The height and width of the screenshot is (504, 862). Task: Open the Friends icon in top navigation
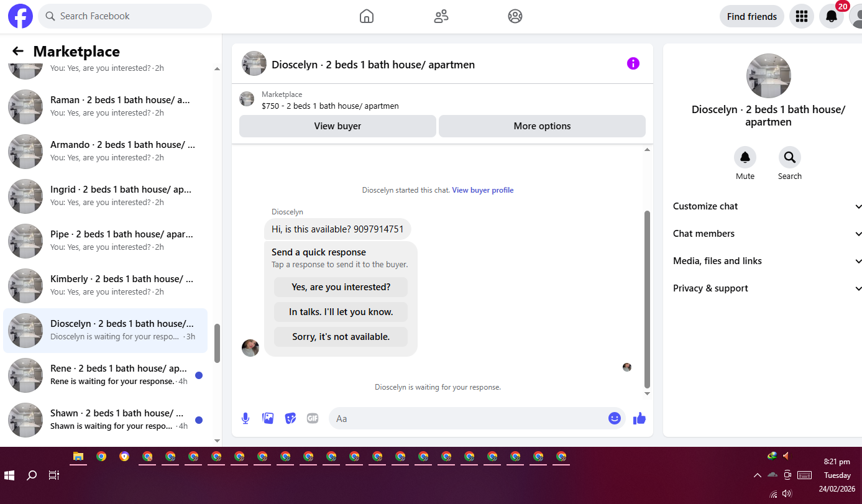click(441, 16)
